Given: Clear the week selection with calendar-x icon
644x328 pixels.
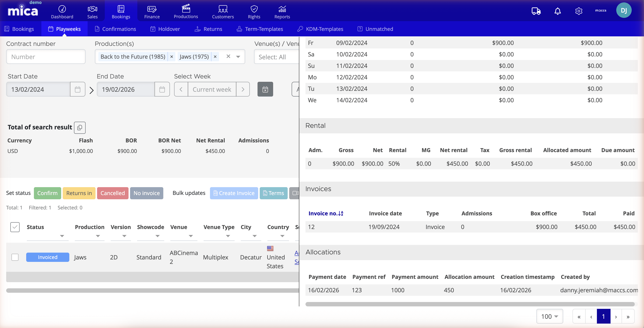Looking at the screenshot, I should 265,89.
